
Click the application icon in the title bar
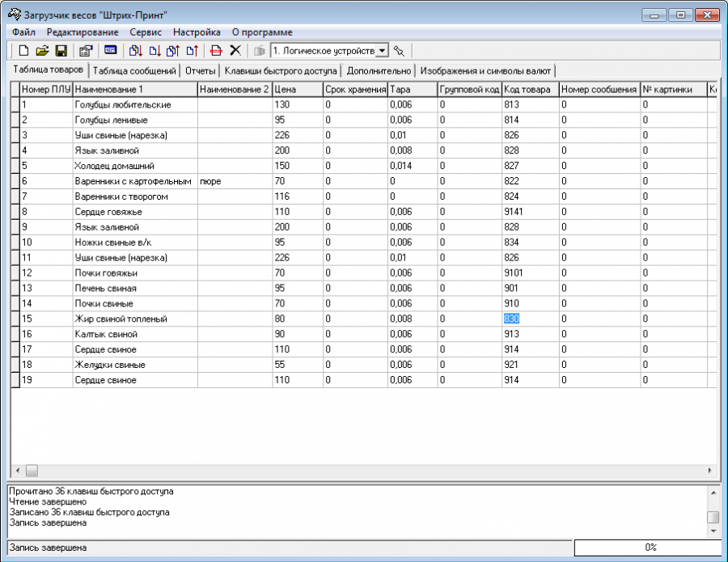click(x=15, y=15)
